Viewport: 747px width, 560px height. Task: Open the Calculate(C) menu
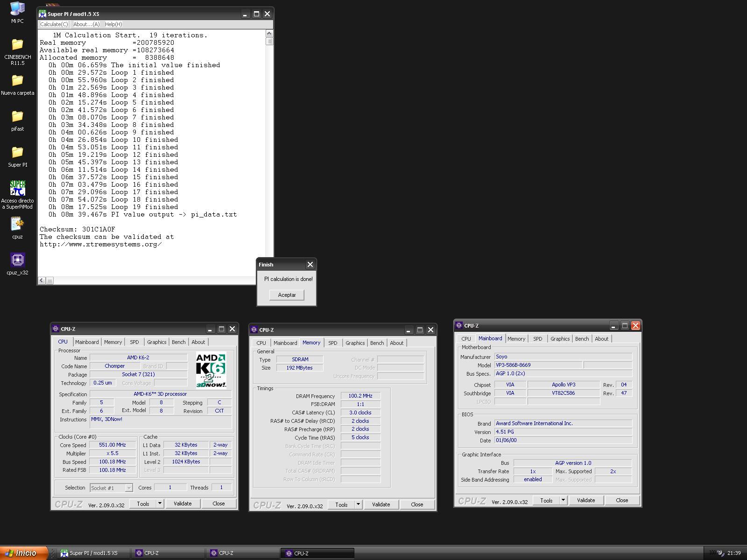(54, 24)
